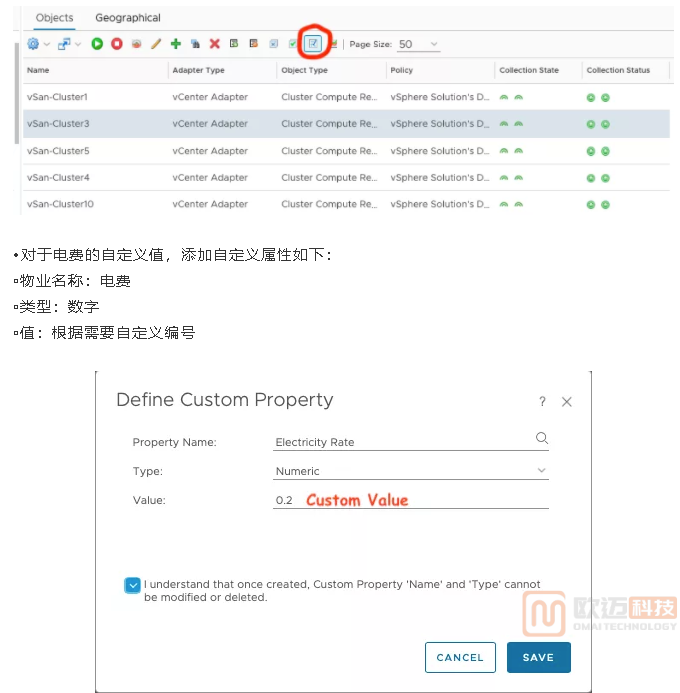Click vCenter Adapter in vSan-Cluster1 row

coord(210,97)
